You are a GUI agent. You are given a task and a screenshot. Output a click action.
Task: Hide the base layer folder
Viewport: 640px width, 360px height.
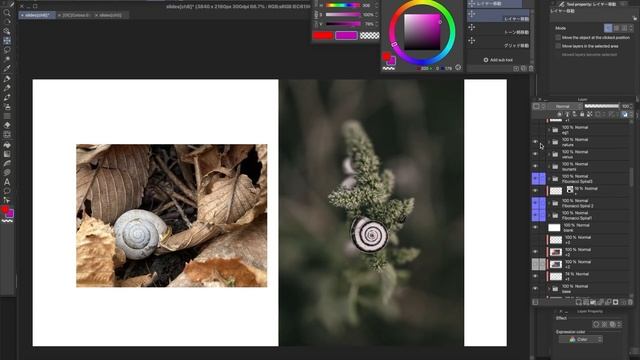pos(535,289)
